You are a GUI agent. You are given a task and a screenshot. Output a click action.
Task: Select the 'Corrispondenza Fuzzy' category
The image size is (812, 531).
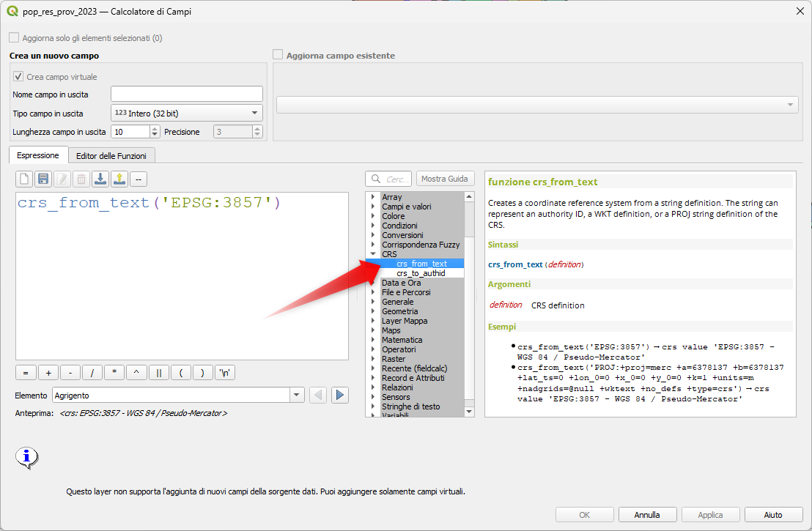click(421, 245)
